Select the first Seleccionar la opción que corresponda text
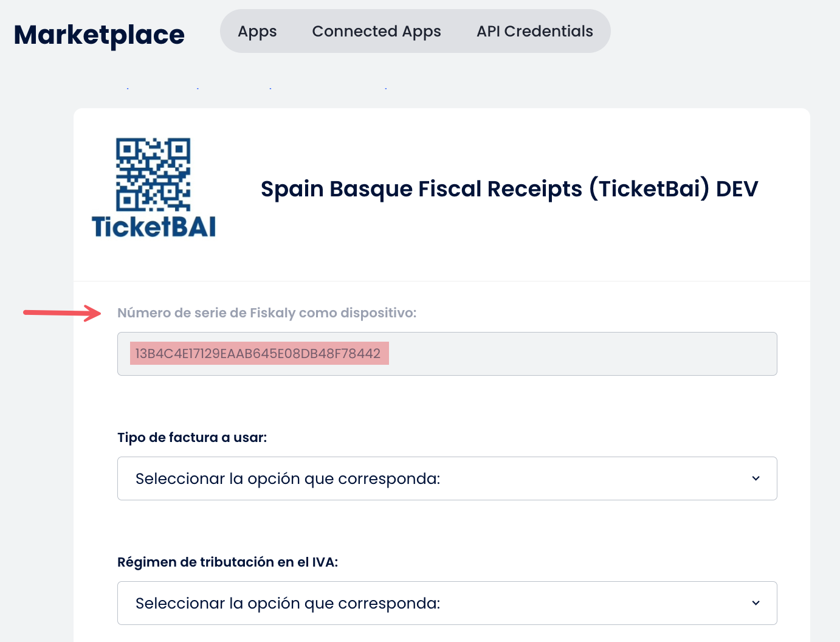Image resolution: width=840 pixels, height=642 pixels. (x=288, y=479)
